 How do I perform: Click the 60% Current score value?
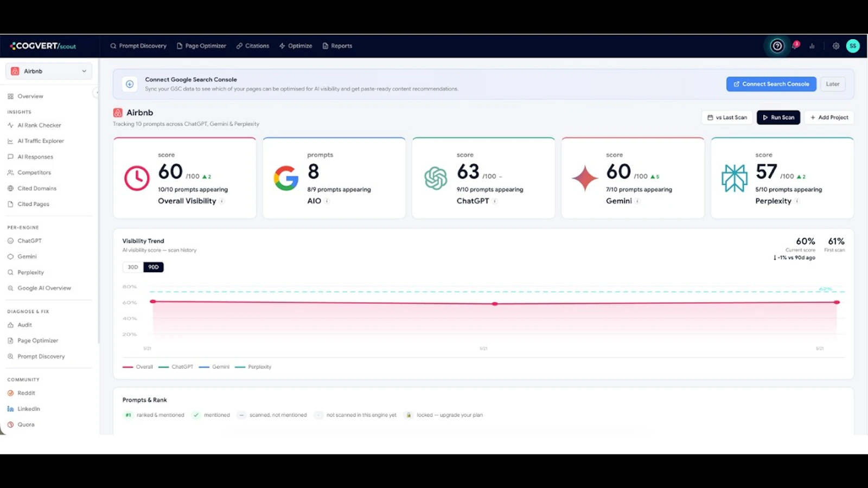tap(806, 241)
